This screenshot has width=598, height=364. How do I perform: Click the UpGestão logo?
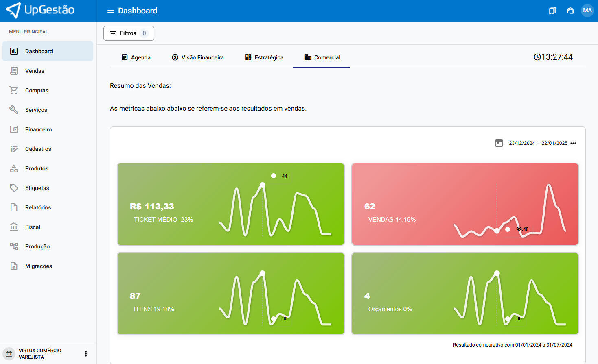40,11
